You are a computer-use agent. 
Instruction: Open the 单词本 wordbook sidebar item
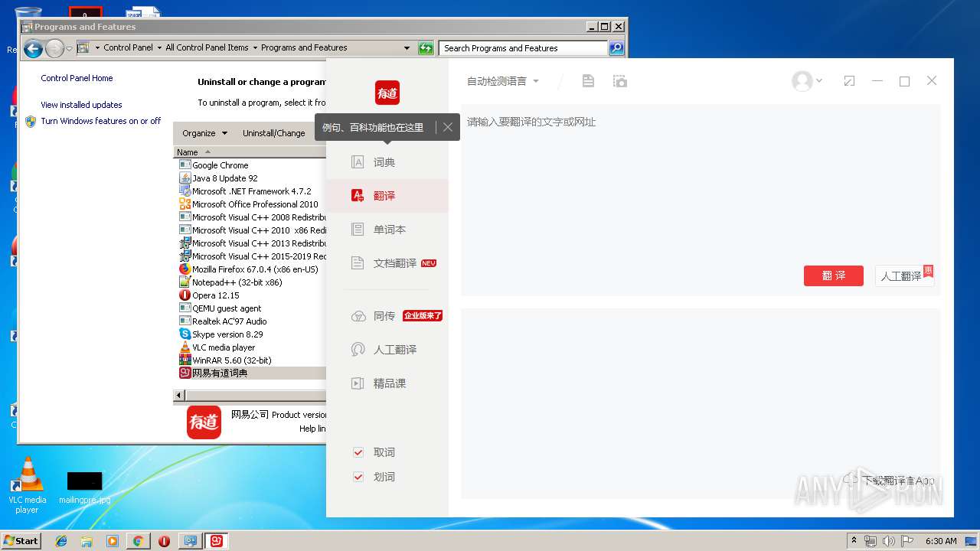coord(387,230)
